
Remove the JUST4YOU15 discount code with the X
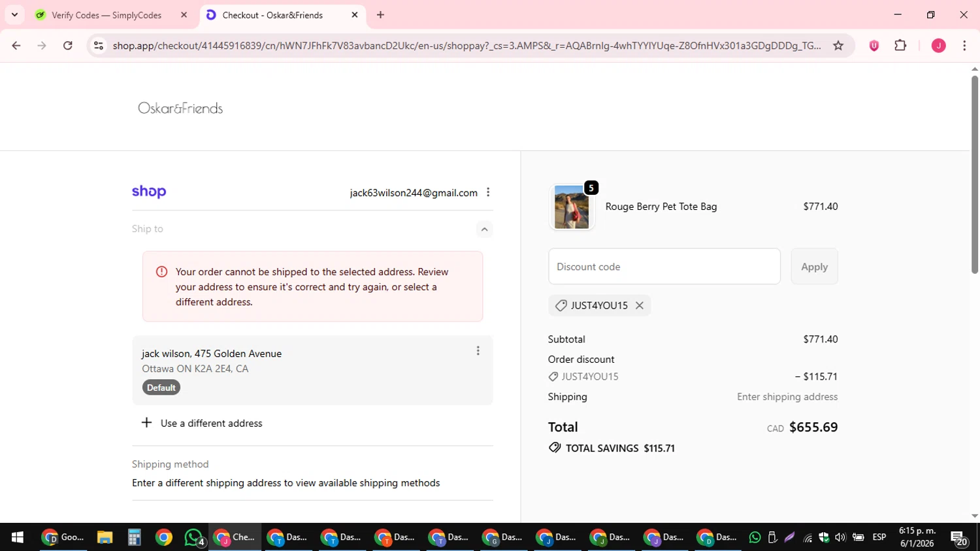640,305
